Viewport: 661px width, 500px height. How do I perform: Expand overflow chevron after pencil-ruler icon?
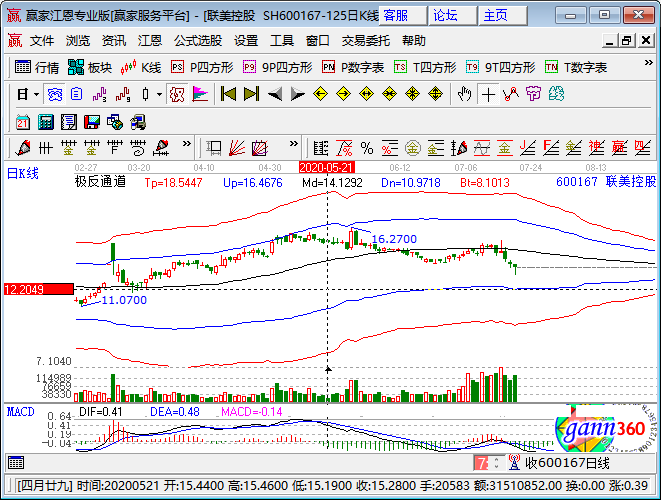[186, 144]
